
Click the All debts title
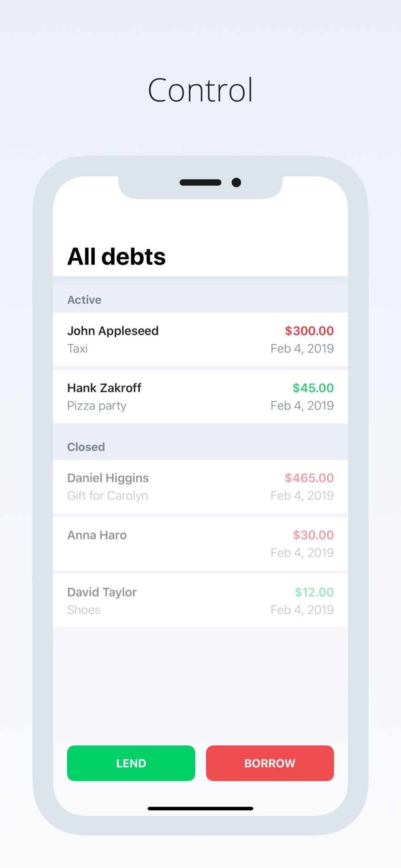116,256
